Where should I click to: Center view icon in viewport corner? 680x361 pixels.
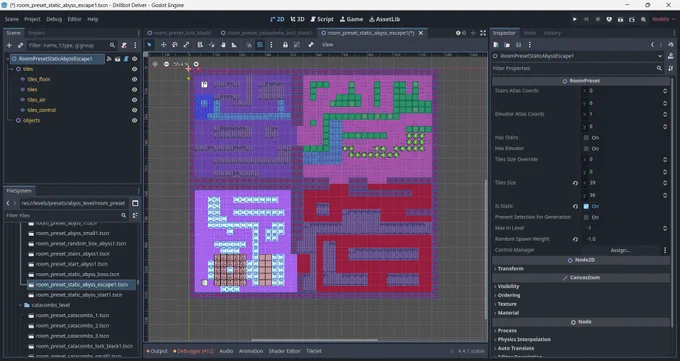point(155,64)
